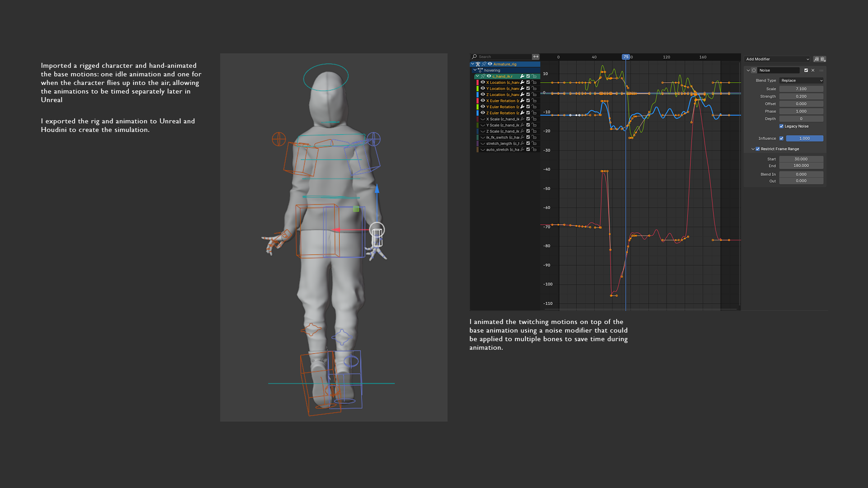Disable the Legacy Noise checkbox
This screenshot has width=868, height=488.
[x=781, y=127]
